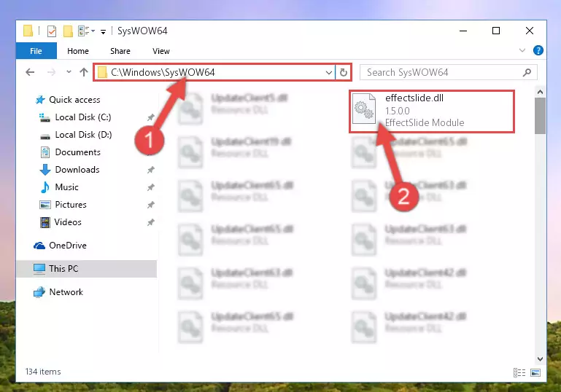
Task: Click the 1.5.0.0 version text
Action: click(397, 111)
